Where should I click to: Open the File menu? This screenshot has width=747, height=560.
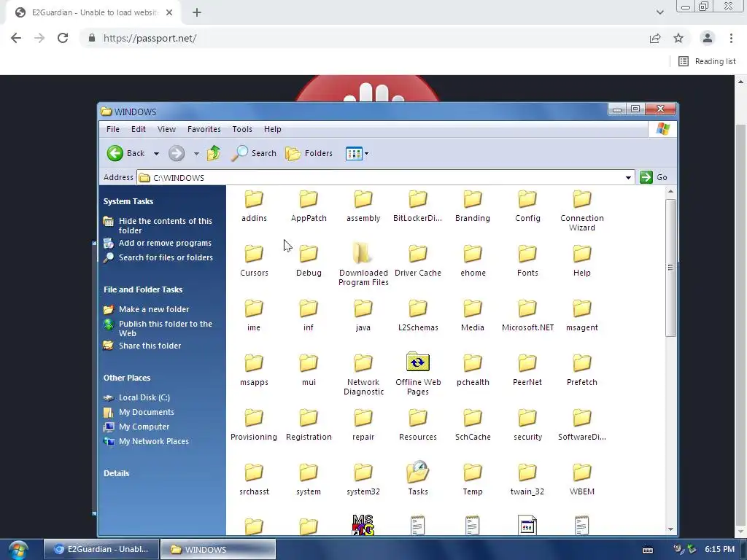(x=113, y=129)
